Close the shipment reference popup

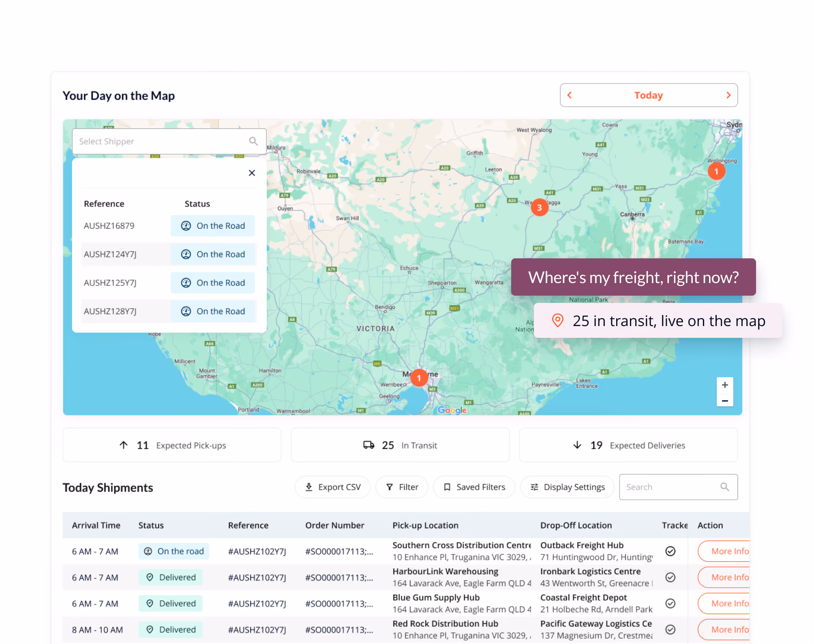252,173
